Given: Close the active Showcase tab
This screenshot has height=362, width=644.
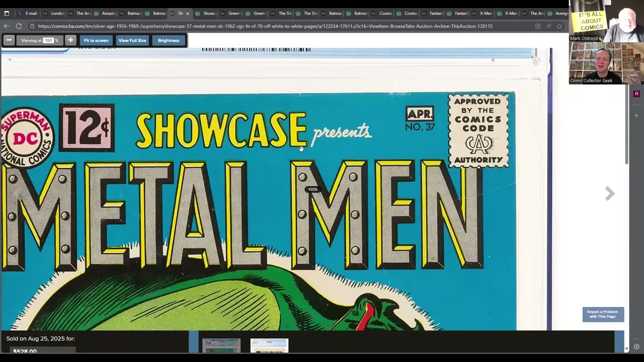Looking at the screenshot, I should (x=188, y=14).
